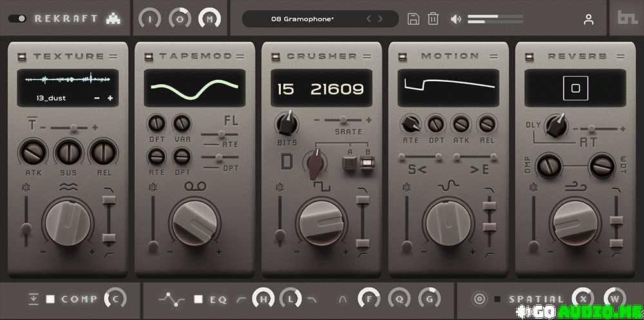
Task: Click the Crusher randomize atom icon
Action: (279, 188)
